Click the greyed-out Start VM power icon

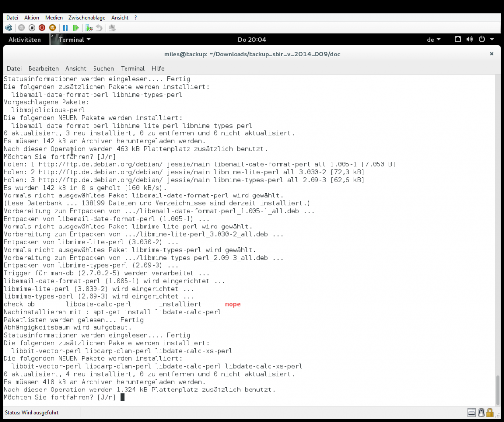point(21,28)
